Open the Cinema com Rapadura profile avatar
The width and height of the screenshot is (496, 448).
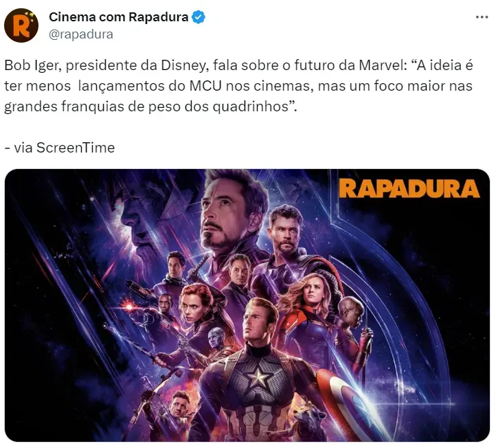[21, 25]
